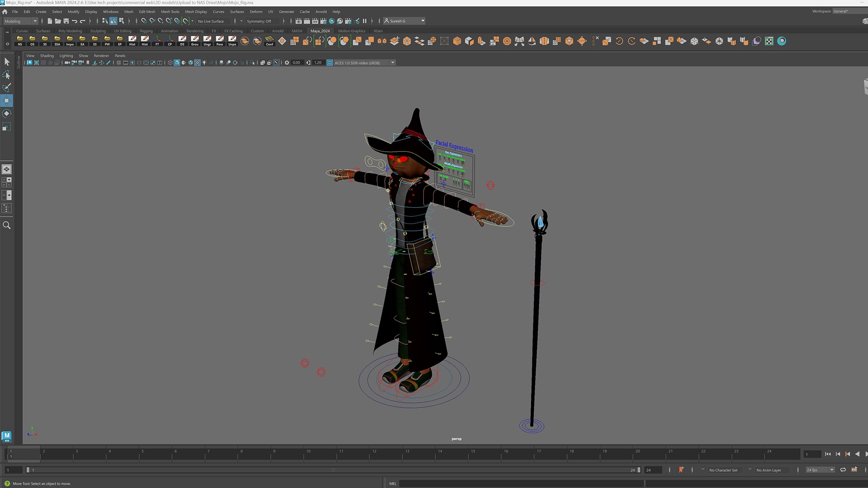Click the FT freeze transformations shelf icon
868x488 pixels.
click(x=157, y=41)
